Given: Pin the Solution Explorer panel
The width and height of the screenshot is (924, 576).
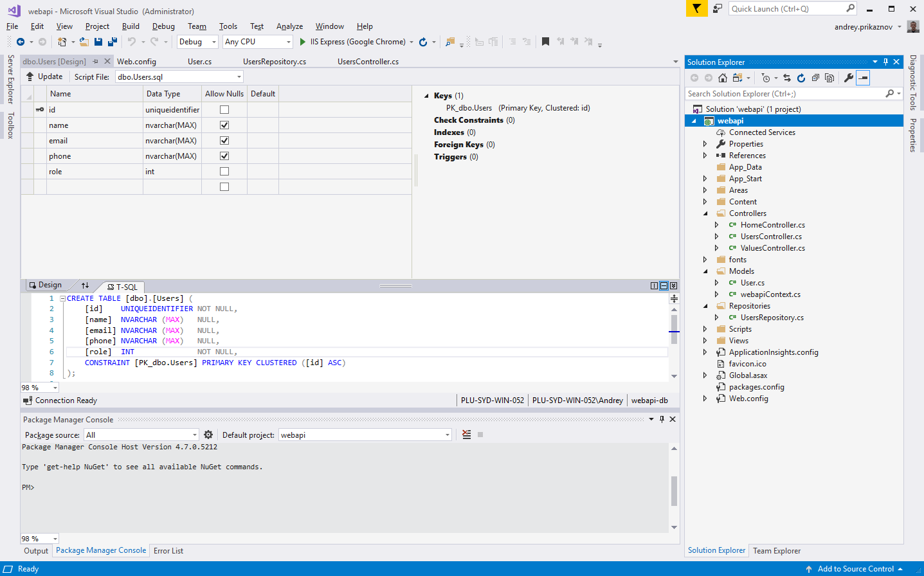Looking at the screenshot, I should point(885,62).
